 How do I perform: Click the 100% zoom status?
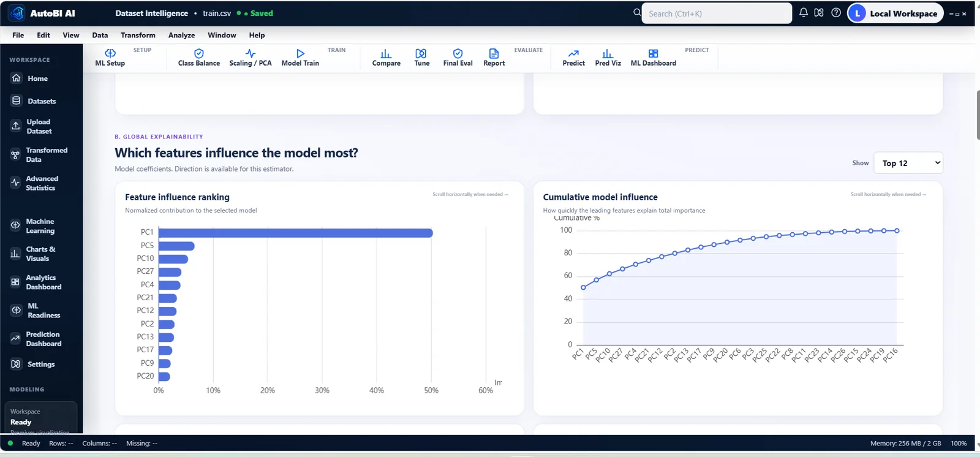pos(959,444)
